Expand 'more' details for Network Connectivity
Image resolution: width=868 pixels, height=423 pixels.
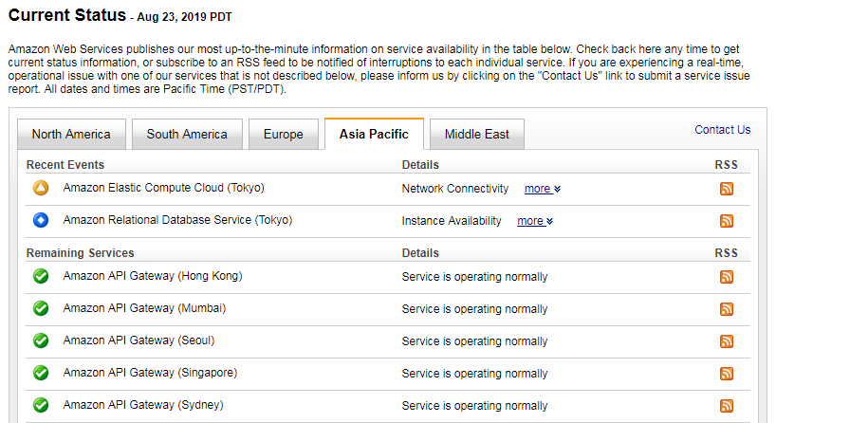542,189
